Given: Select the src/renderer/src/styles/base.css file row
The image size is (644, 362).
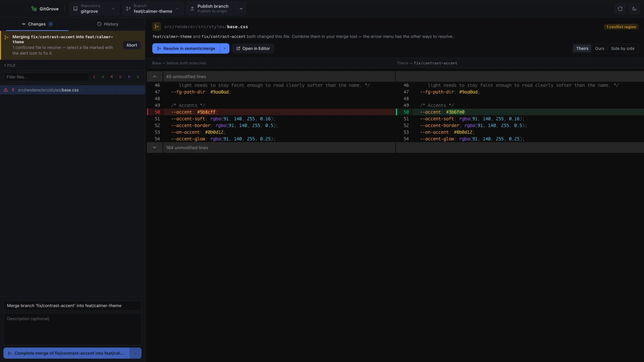Looking at the screenshot, I should 72,90.
